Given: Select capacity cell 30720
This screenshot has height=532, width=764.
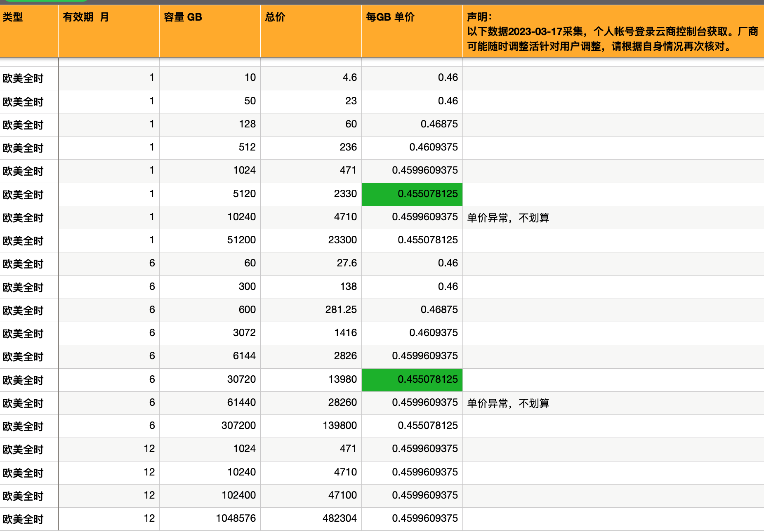Looking at the screenshot, I should pos(210,380).
